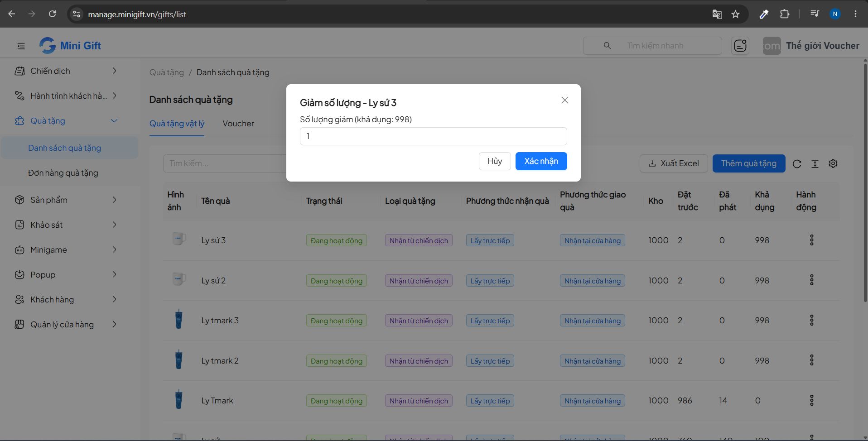Click the Quà tặng breadcrumb link

click(167, 72)
